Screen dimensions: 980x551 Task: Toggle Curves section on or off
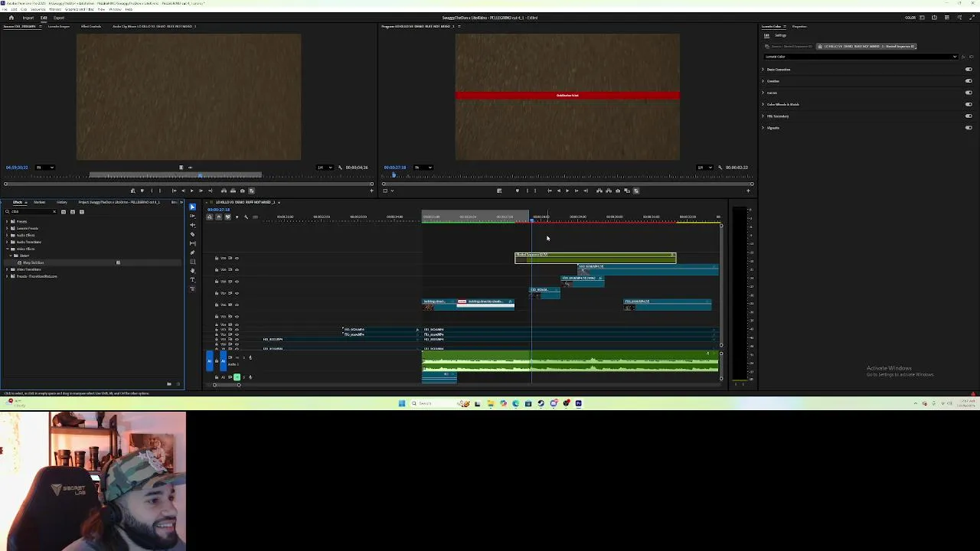click(x=969, y=93)
